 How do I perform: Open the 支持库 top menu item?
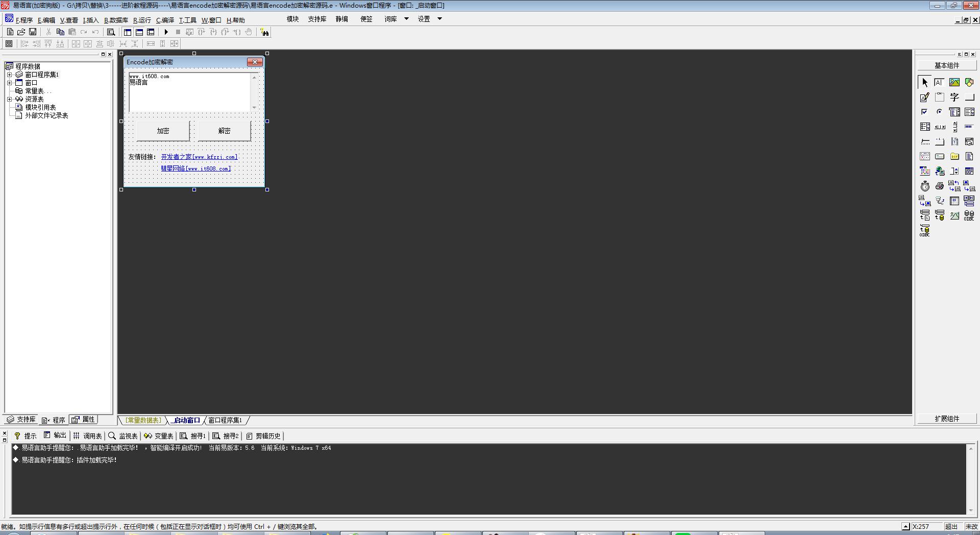[x=317, y=19]
